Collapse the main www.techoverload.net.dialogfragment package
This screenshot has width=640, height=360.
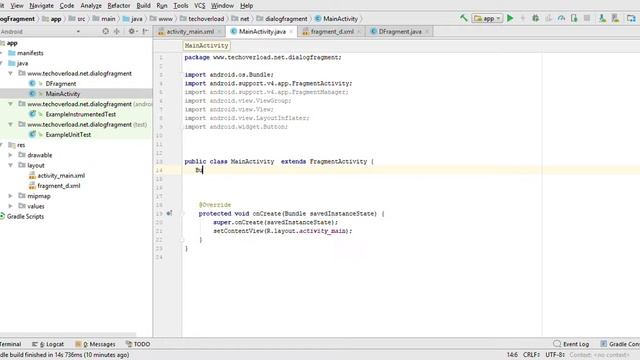coord(11,73)
